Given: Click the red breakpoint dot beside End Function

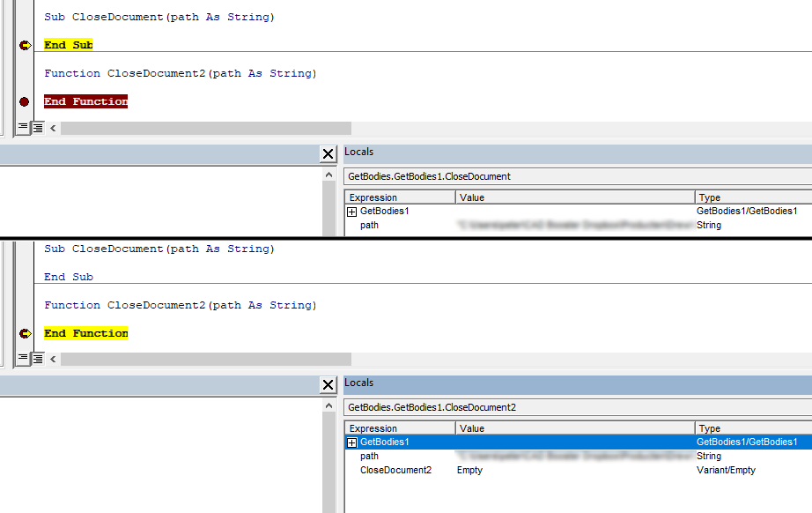Looking at the screenshot, I should (x=25, y=101).
